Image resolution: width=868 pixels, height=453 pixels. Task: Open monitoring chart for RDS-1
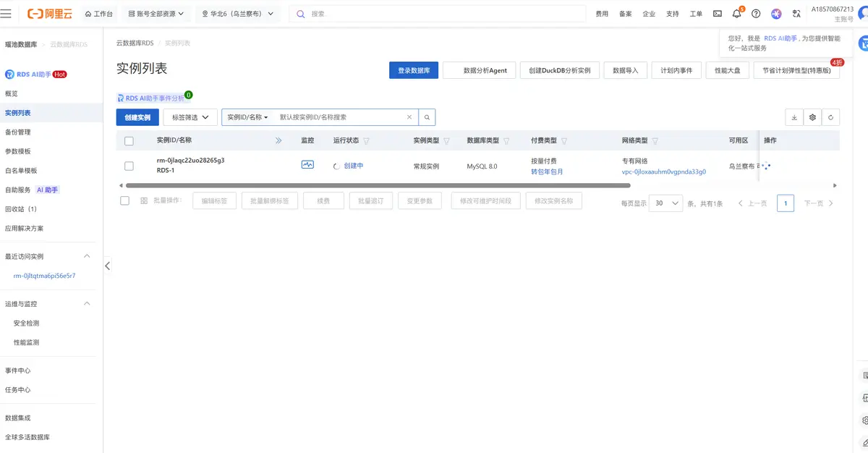[x=307, y=165]
